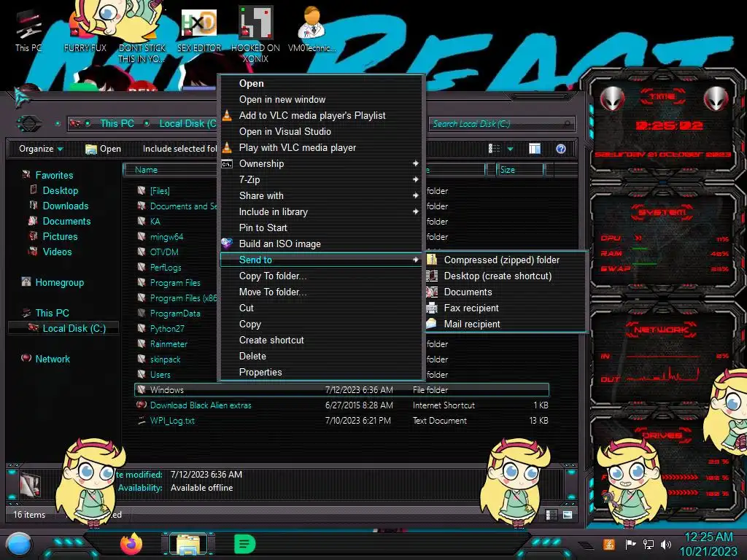Choose Desktop (create shortcut) option
The width and height of the screenshot is (747, 560).
pyautogui.click(x=498, y=276)
